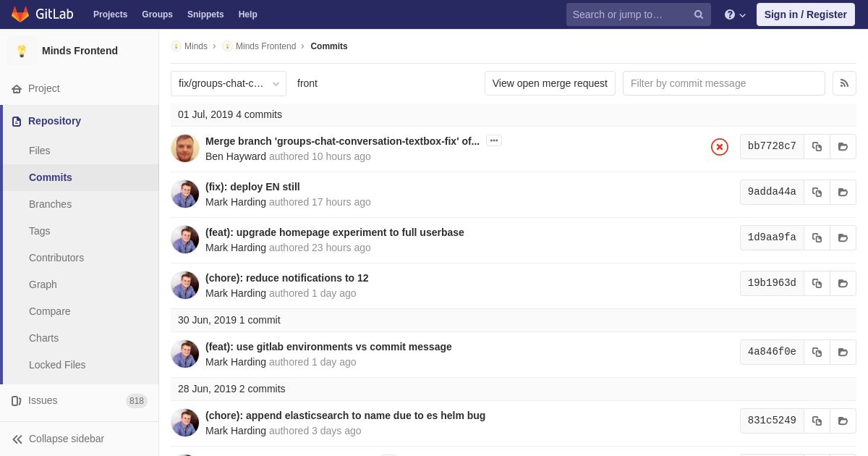Viewport: 868px width, 456px height.
Task: Click commit hash 831c5249
Action: [x=772, y=421]
